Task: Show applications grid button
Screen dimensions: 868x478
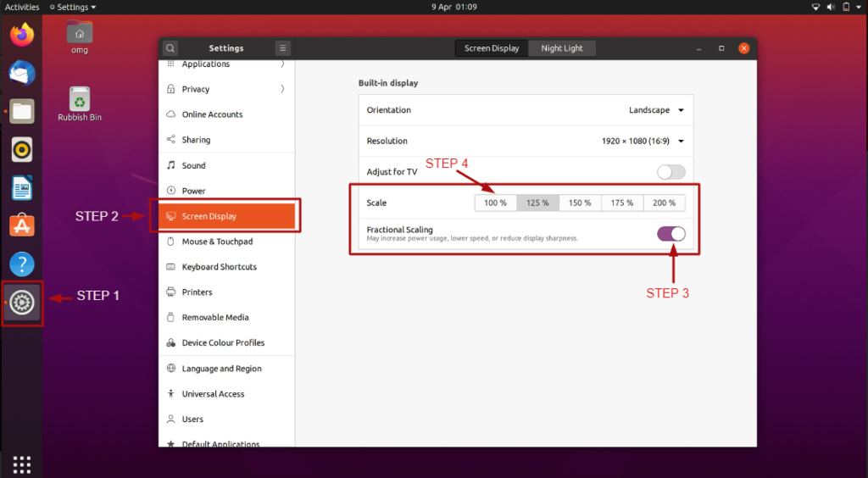Action: (x=22, y=464)
